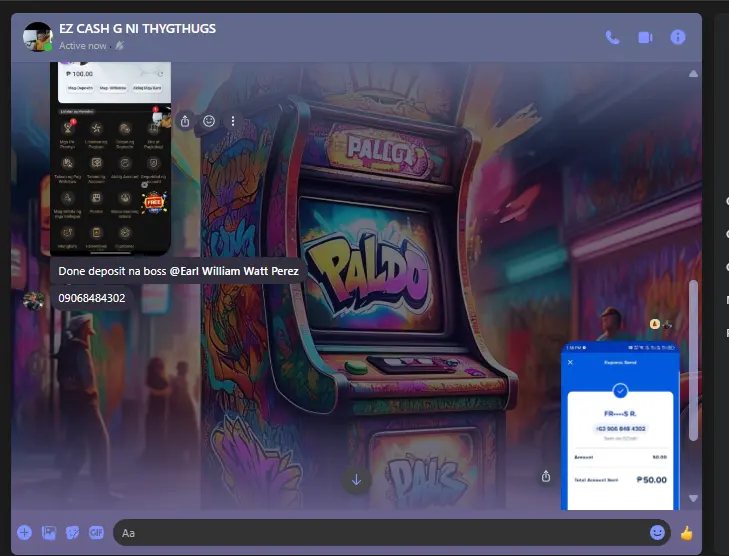Viewport: 729px width, 556px height.
Task: Click the chat scrollbar thumb
Action: pos(693,360)
